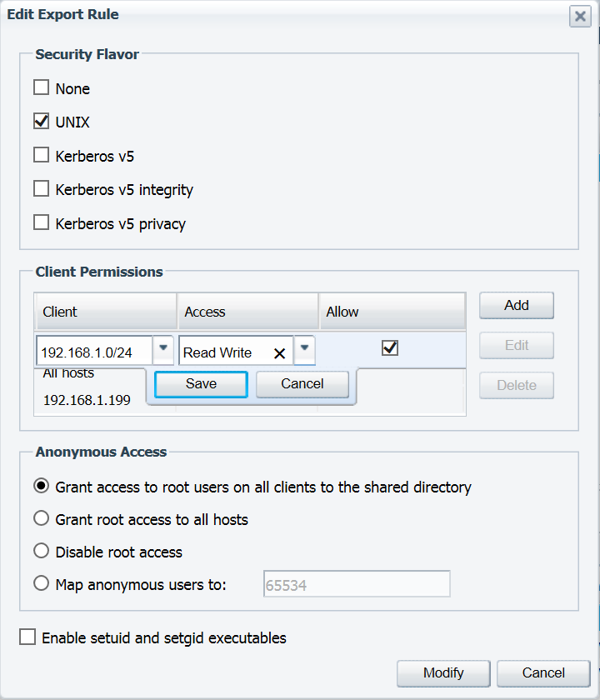This screenshot has width=600, height=700.
Task: Uncheck the UNIX security flavor
Action: coord(41,121)
